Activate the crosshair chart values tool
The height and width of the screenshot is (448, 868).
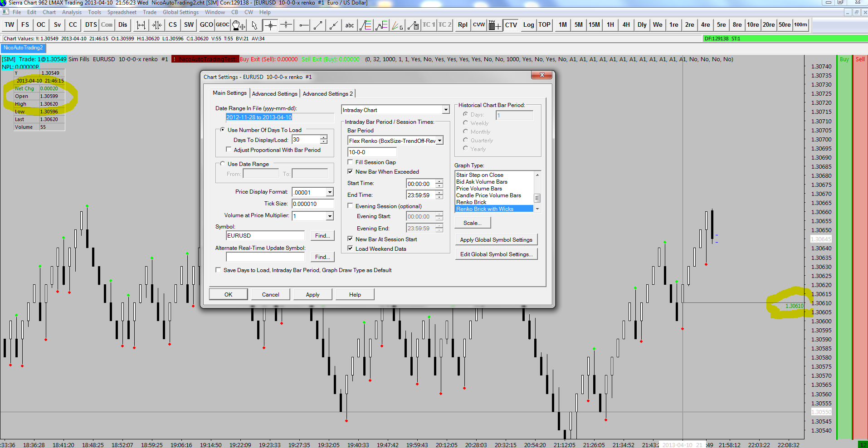coord(270,25)
